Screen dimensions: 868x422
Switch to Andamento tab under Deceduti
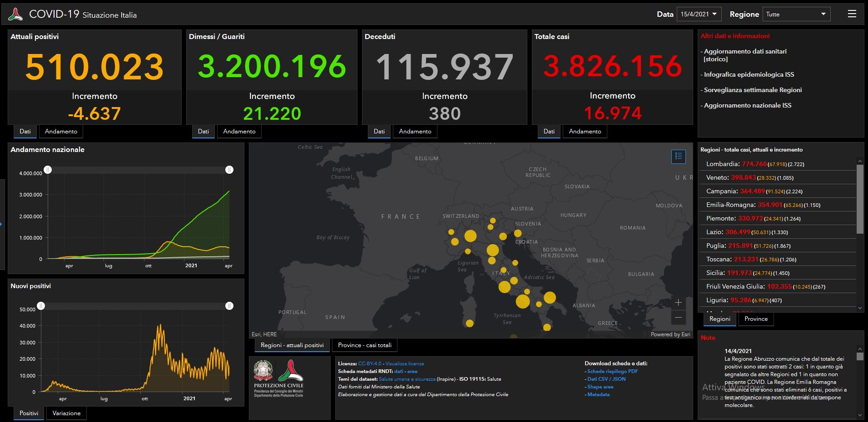click(x=415, y=131)
